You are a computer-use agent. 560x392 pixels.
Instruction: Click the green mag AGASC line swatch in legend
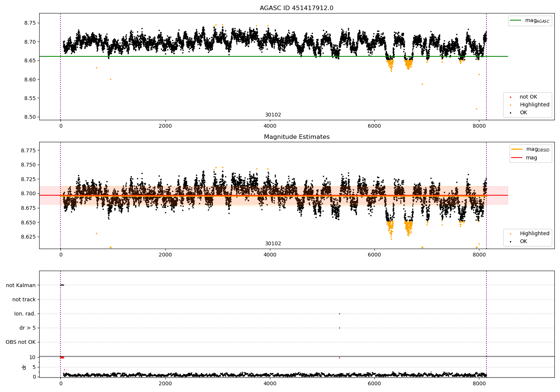pyautogui.click(x=516, y=20)
